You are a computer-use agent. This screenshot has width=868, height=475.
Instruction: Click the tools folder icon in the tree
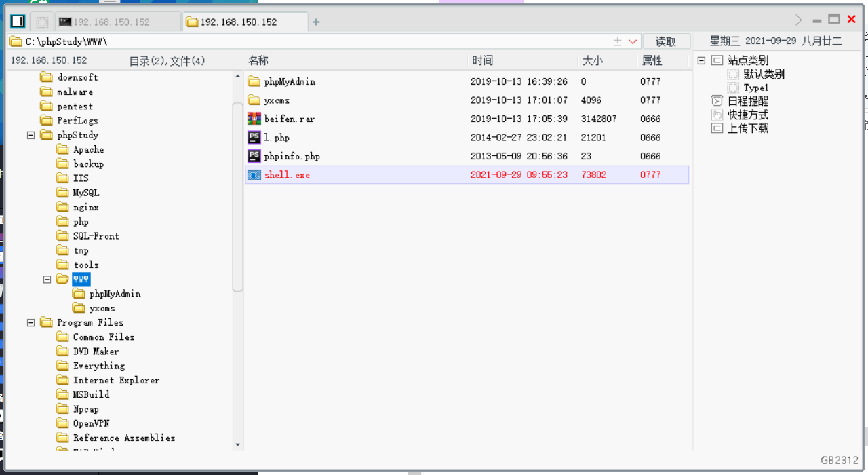click(62, 265)
